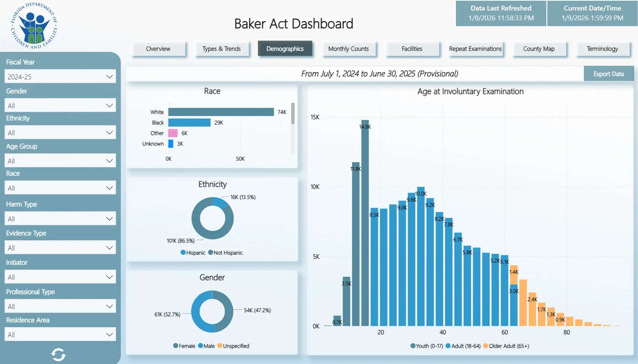This screenshot has width=638, height=364.
Task: Expand the Harm Type dropdown
Action: click(x=60, y=219)
